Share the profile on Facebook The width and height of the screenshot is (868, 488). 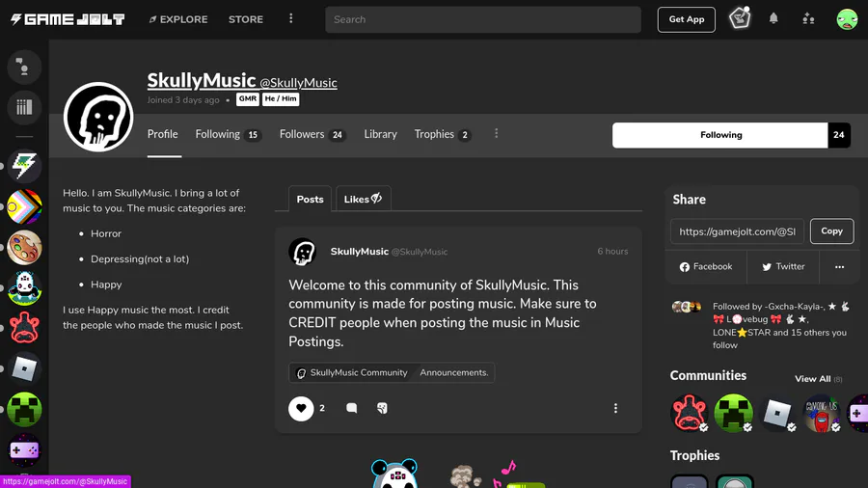coord(706,267)
